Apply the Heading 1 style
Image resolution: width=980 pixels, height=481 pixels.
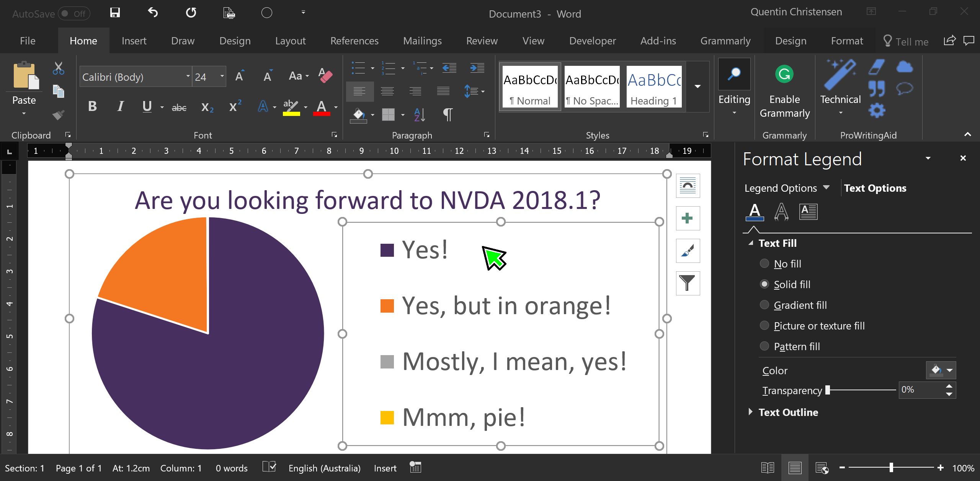coord(654,86)
